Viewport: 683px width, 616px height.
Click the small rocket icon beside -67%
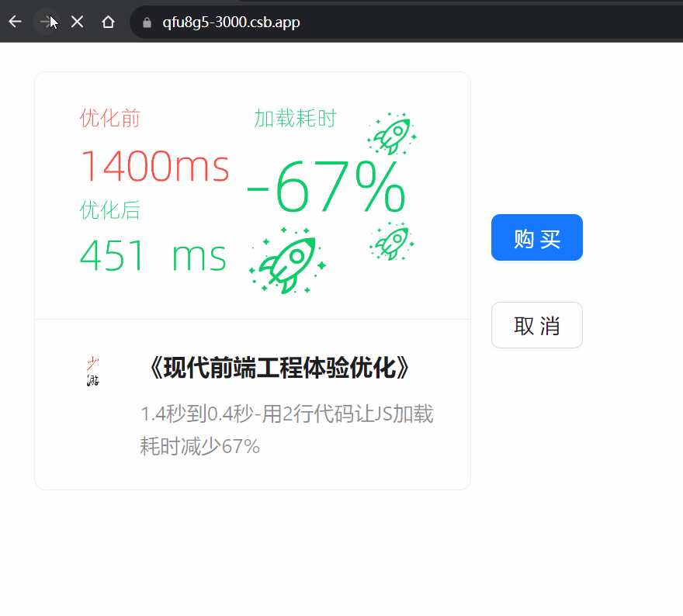(391, 241)
